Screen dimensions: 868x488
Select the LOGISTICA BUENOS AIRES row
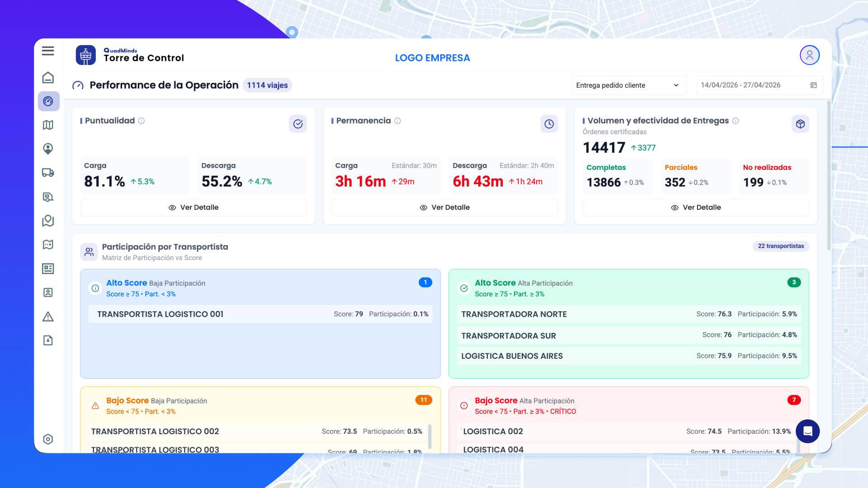(x=629, y=356)
